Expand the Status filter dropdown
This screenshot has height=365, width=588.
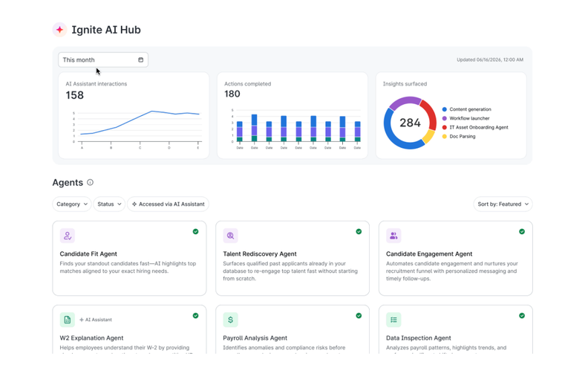point(109,204)
